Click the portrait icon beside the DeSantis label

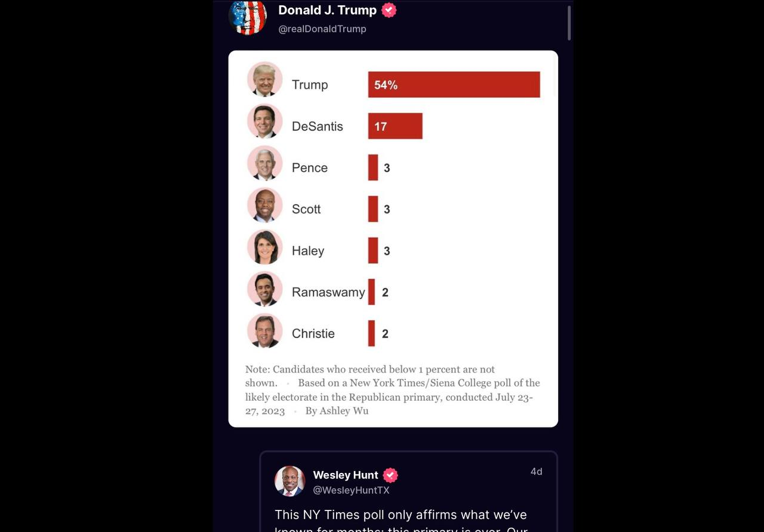click(264, 121)
